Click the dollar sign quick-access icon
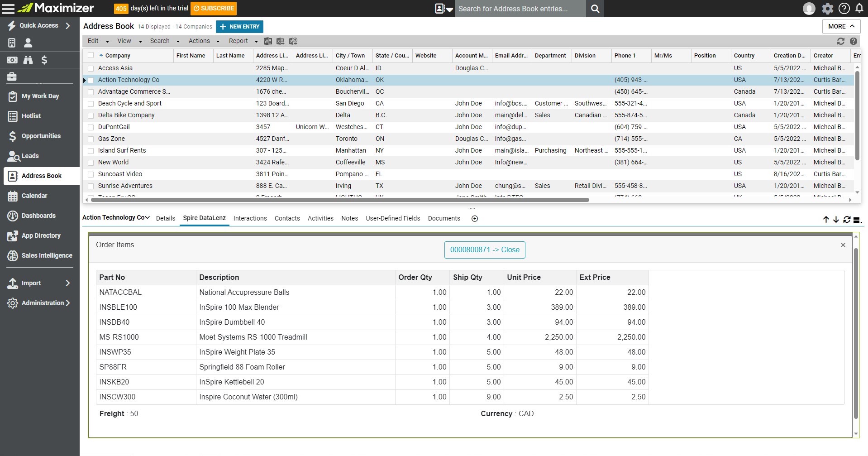This screenshot has height=456, width=868. 44,60
